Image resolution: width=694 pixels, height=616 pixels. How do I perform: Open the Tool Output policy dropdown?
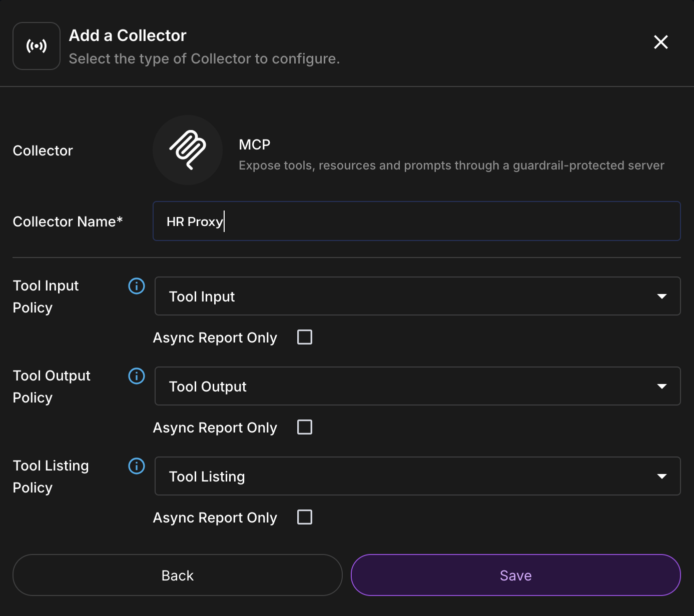417,386
